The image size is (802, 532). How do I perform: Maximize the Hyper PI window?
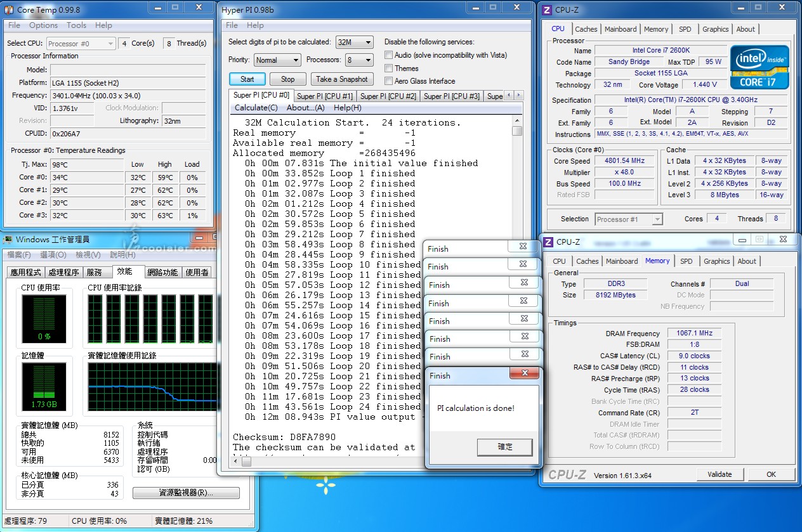pos(493,8)
